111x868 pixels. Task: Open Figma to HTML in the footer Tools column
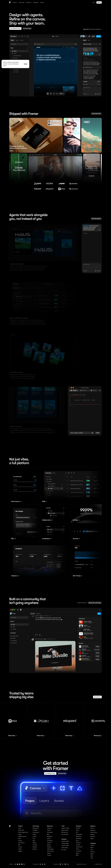pyautogui.click(x=65, y=828)
